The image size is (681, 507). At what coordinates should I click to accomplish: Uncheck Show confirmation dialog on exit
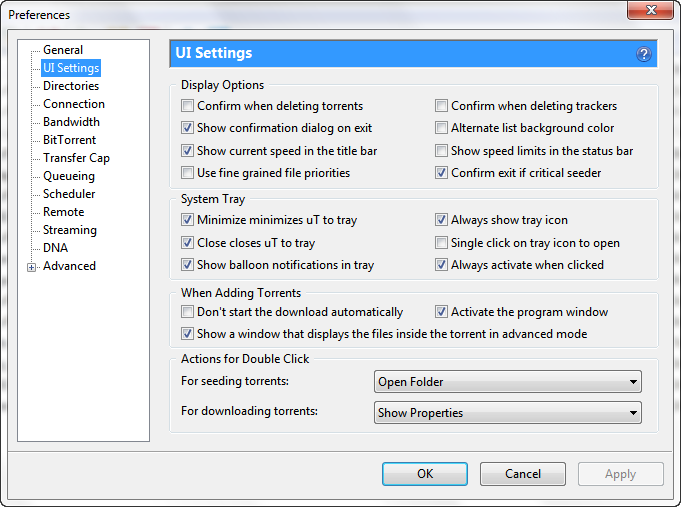pos(187,128)
